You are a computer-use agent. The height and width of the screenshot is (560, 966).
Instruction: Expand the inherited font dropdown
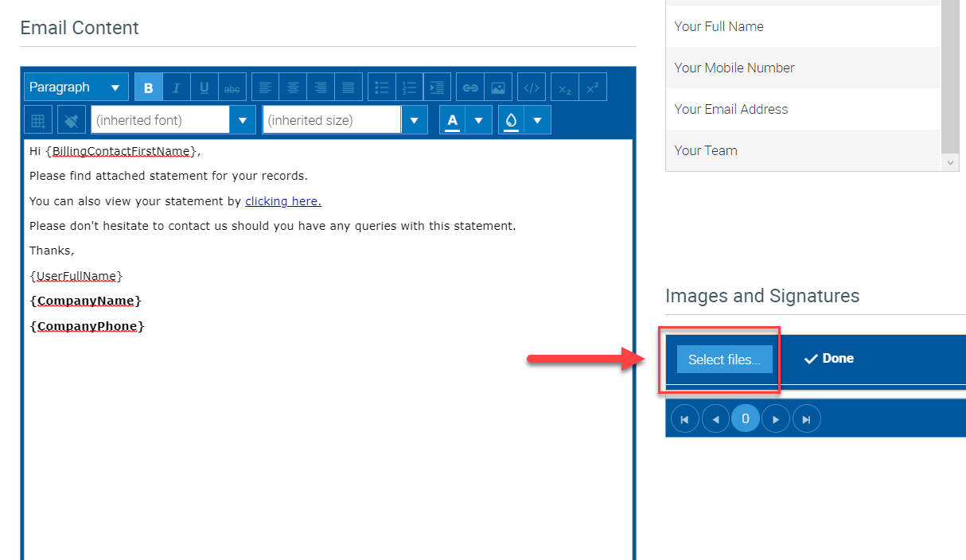(242, 120)
